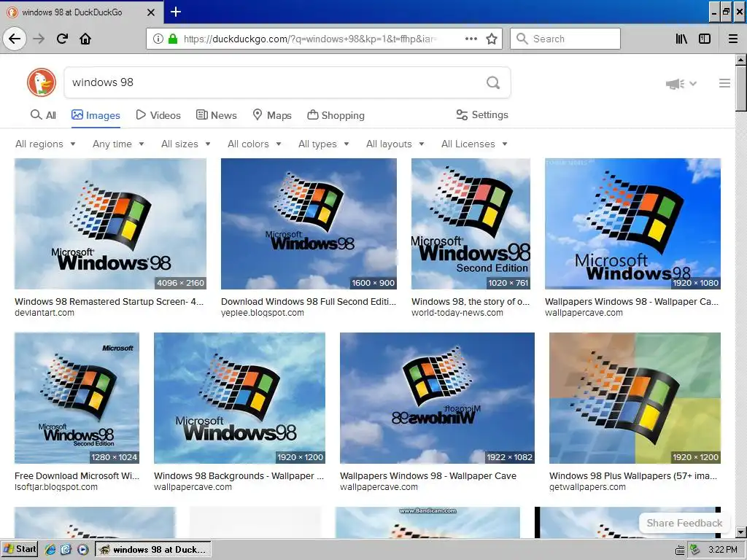The image size is (747, 560).
Task: Open the browser home page icon
Action: [x=85, y=39]
